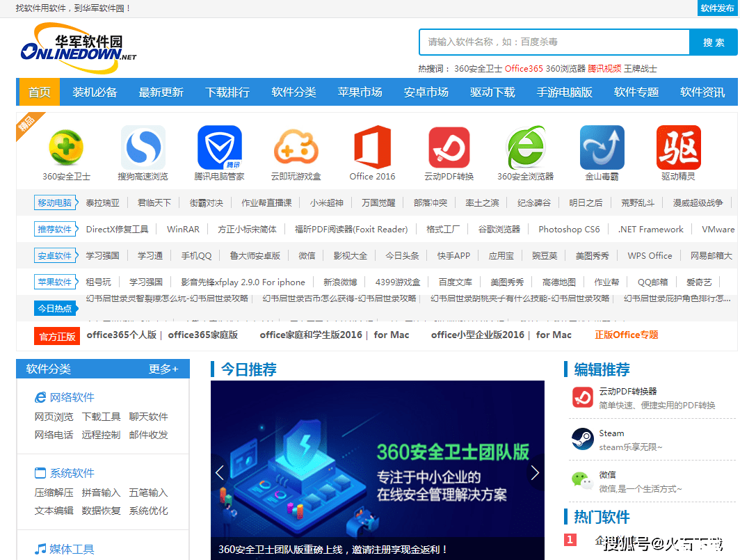Click the 华军软件园 Onlinedown logo

pos(78,48)
